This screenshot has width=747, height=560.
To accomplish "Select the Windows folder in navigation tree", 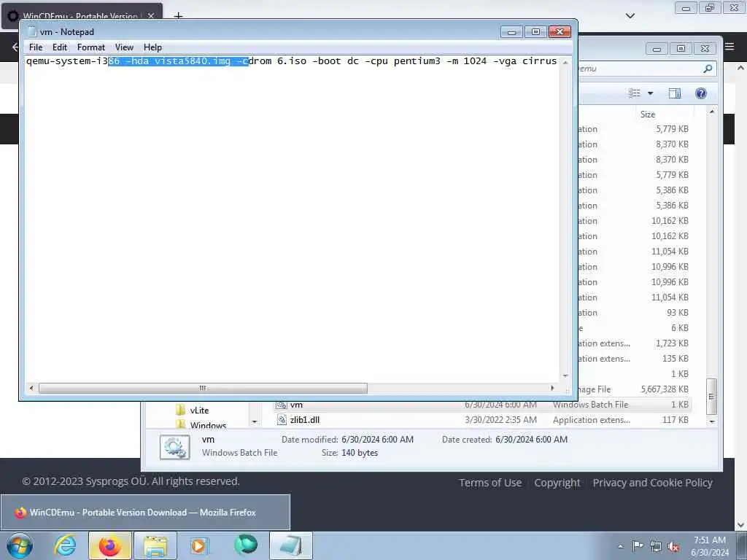I will pyautogui.click(x=208, y=425).
